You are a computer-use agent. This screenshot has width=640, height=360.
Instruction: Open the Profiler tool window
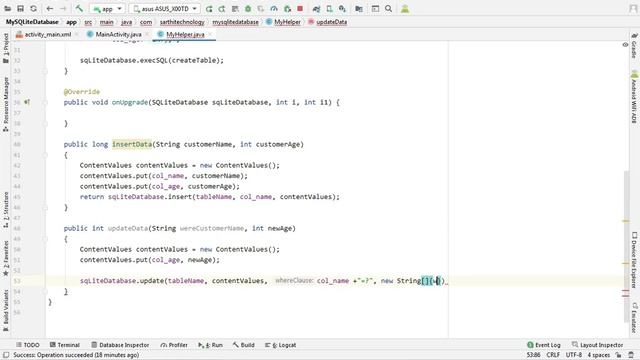coord(174,345)
